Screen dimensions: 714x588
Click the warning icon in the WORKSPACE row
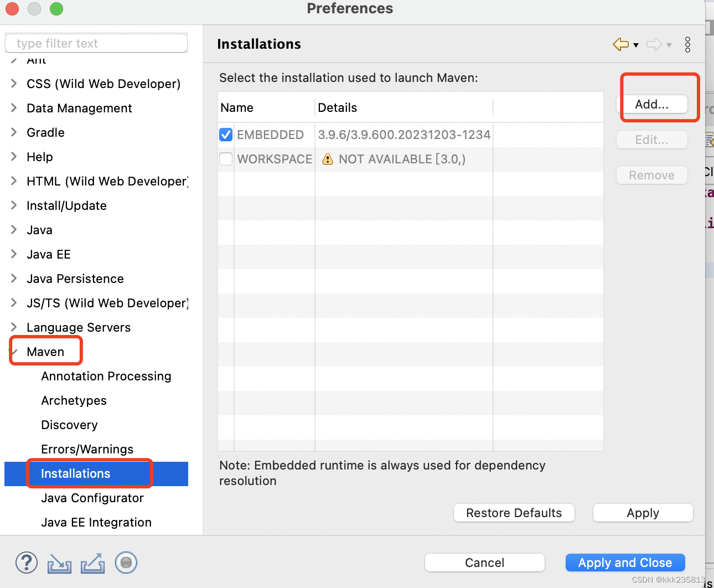tap(327, 159)
